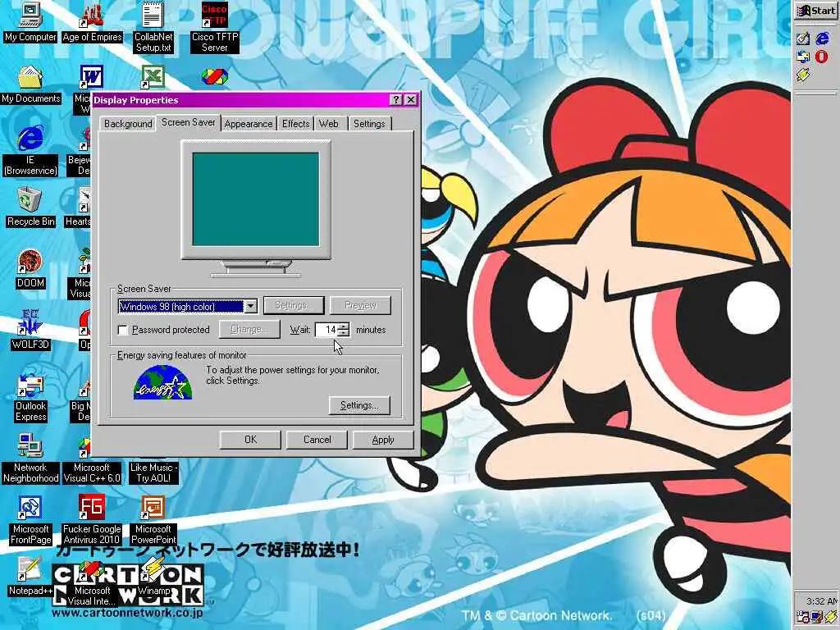Click the display settings system tray icon

[816, 617]
